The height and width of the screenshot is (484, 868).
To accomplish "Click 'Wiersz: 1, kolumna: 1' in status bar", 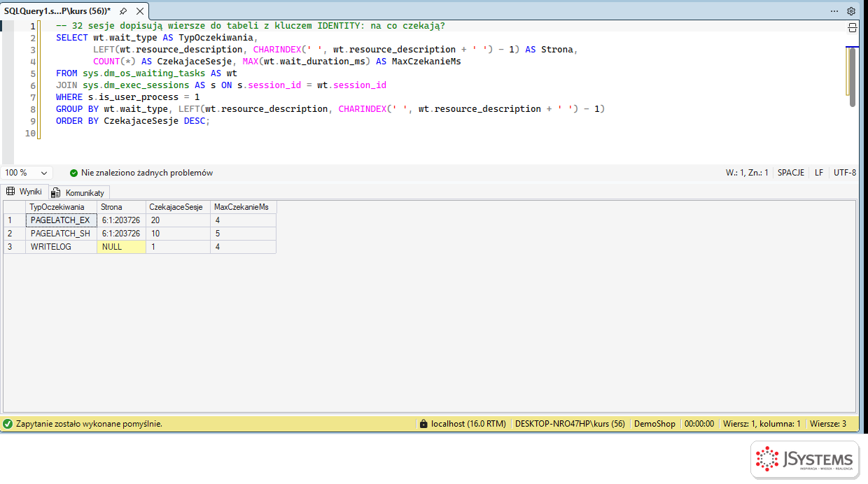I will tap(762, 424).
